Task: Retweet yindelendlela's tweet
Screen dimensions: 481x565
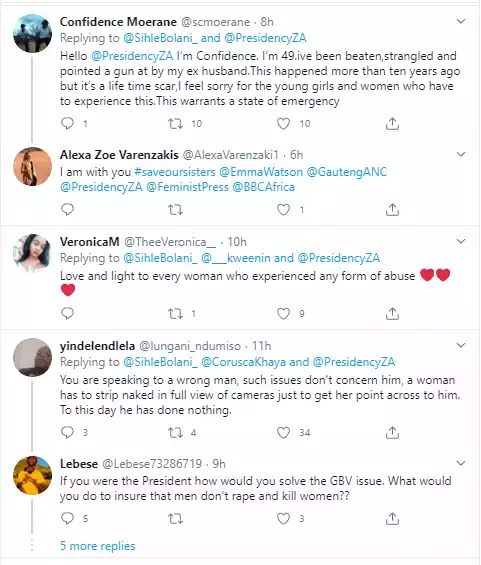Action: coord(175,432)
